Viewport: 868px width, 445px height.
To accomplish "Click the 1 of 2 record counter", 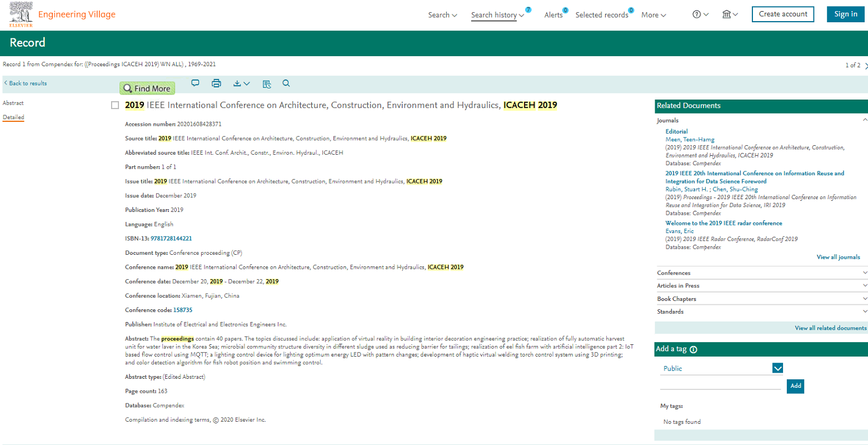I will click(x=852, y=66).
